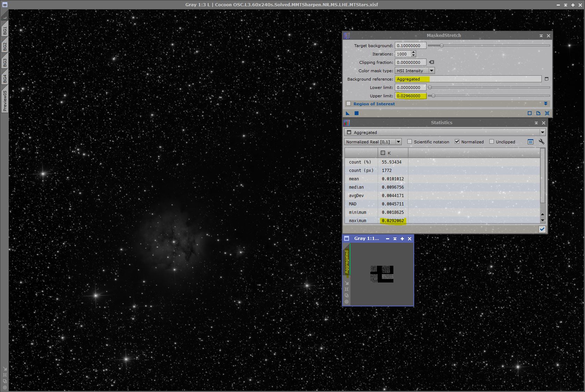Image resolution: width=585 pixels, height=392 pixels.
Task: Click Apply Global square in MaskedStretch
Action: [x=356, y=113]
